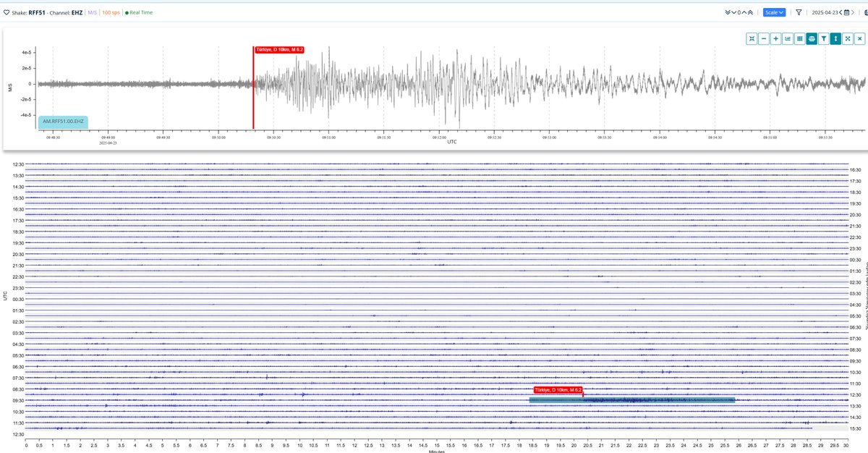Jump to the top with double-up chevron
The image size is (868, 453).
click(x=750, y=12)
